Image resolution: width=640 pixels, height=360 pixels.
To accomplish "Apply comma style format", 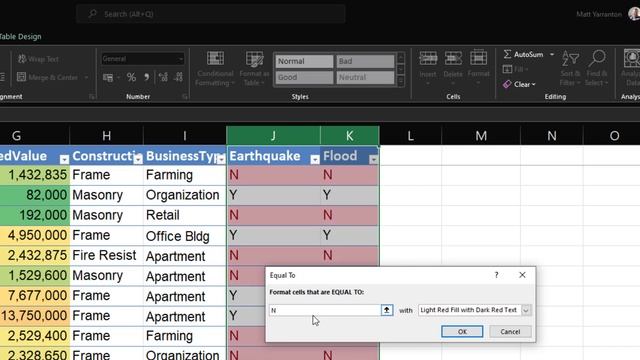I will tap(147, 77).
